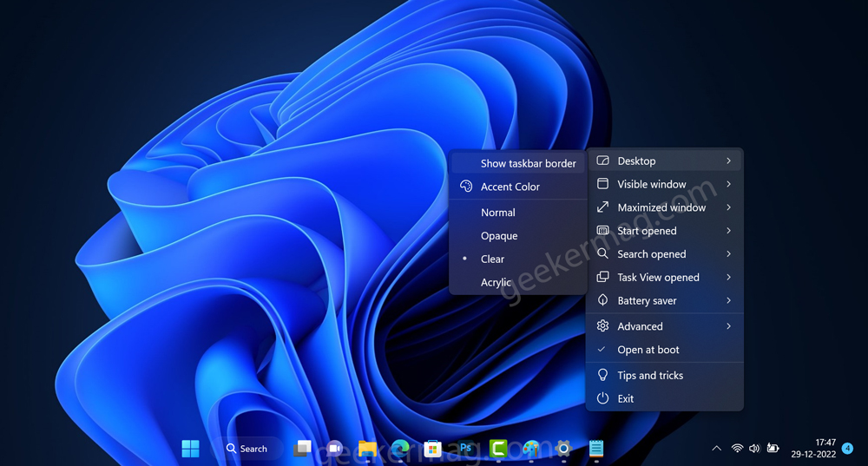Open Settings gear on the taskbar
The image size is (868, 466).
(563, 449)
